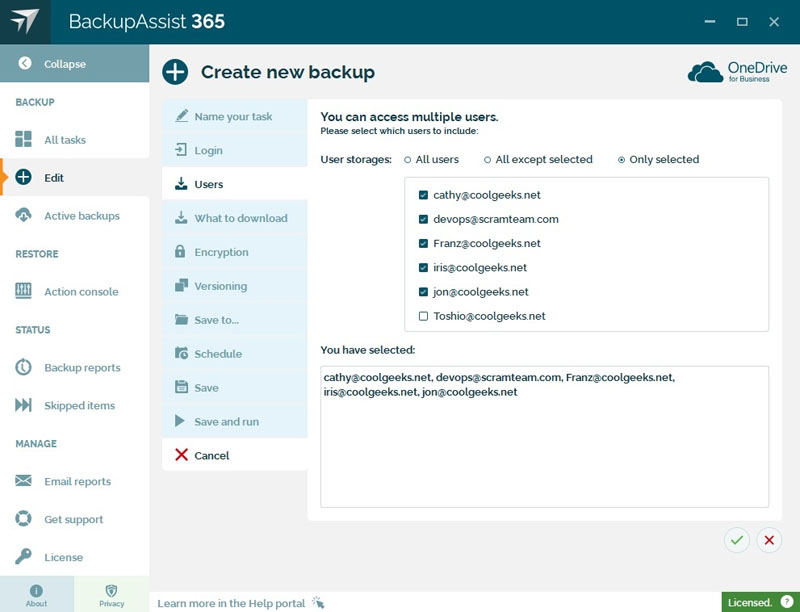Click the Backup reports clock icon
Screen dimensions: 800x612
(x=23, y=367)
